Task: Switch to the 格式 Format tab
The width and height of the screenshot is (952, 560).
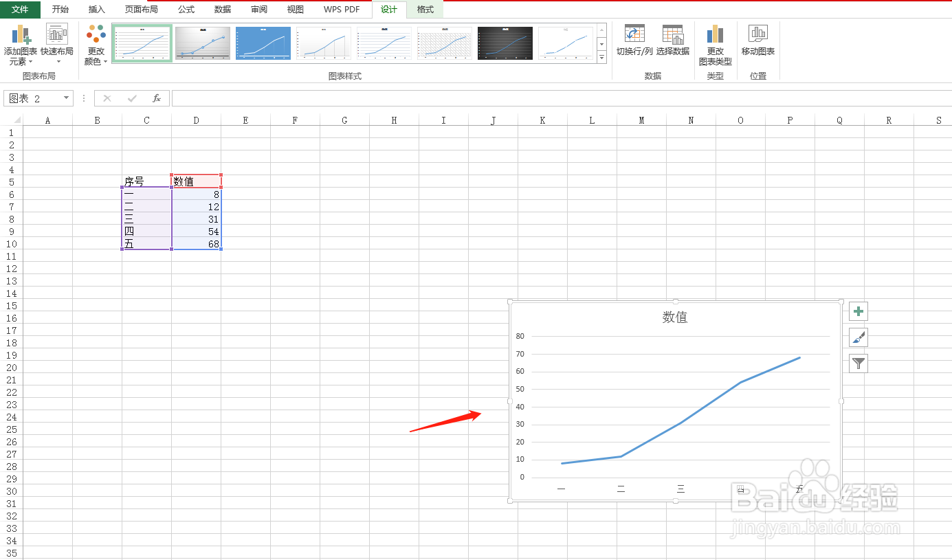Action: [x=425, y=10]
